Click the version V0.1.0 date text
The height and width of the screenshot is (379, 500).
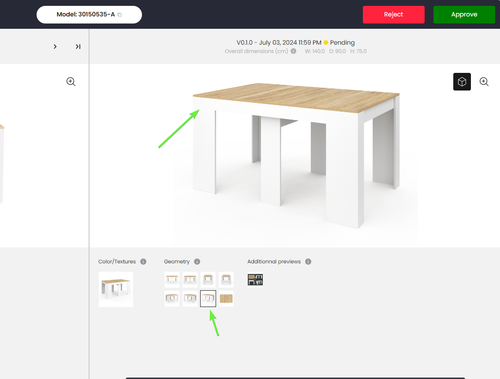(x=279, y=43)
